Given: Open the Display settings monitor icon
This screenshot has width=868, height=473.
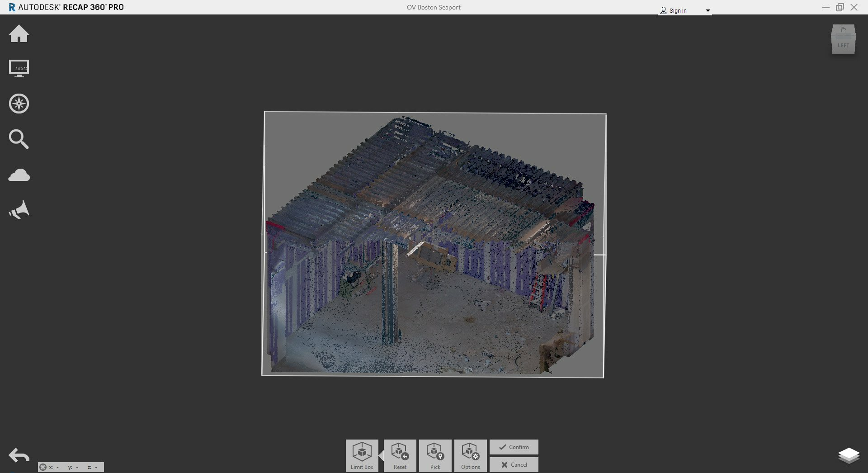Looking at the screenshot, I should [19, 68].
